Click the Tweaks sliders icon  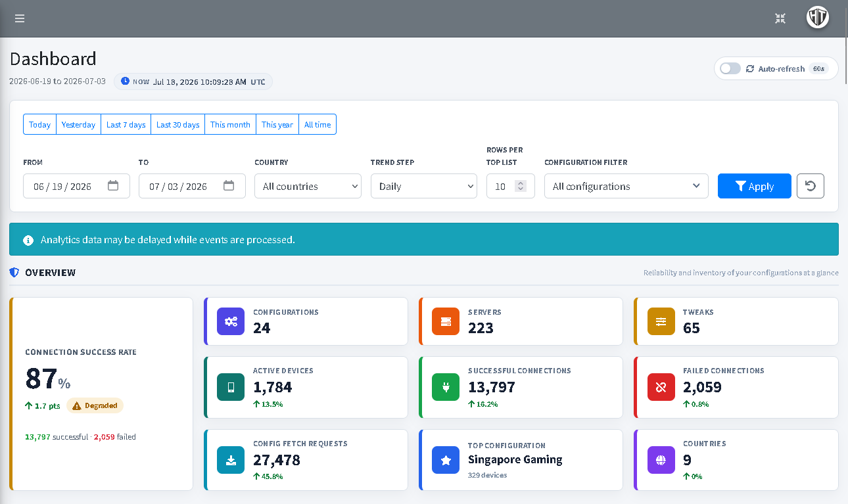click(661, 321)
